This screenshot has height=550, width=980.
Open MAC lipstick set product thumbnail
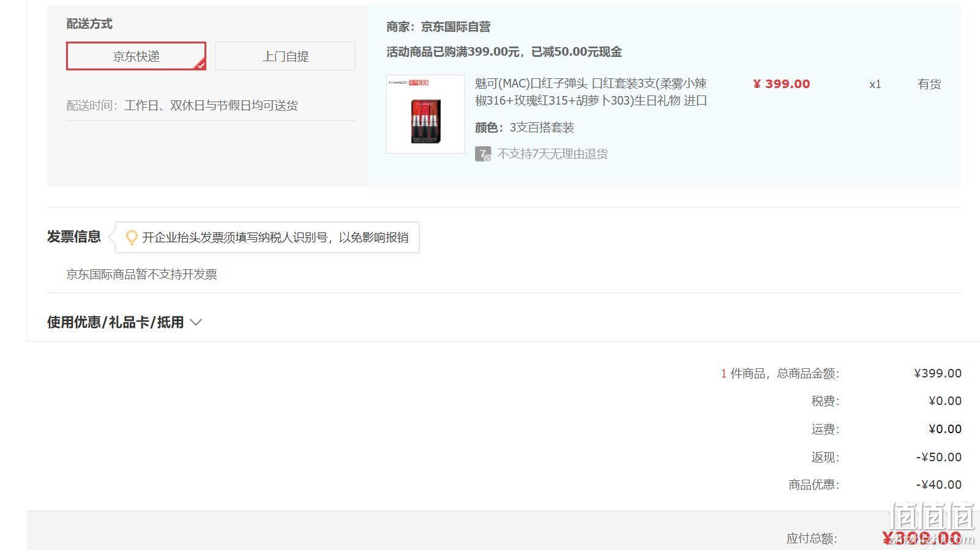tap(425, 114)
